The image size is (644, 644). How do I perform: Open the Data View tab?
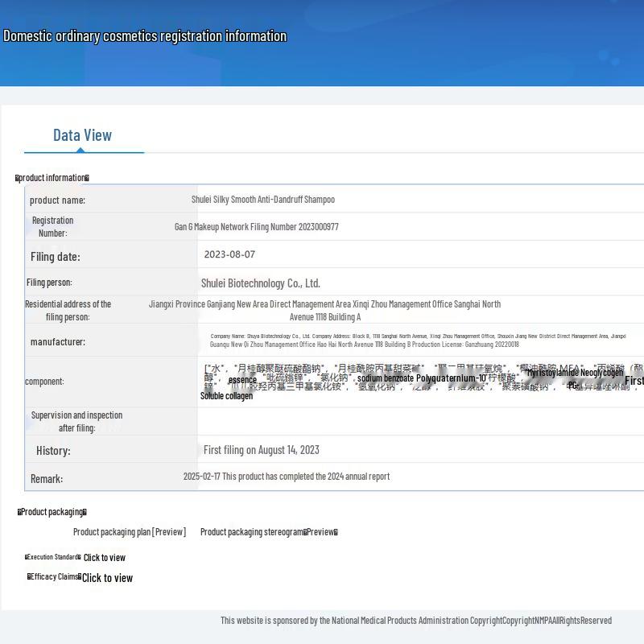point(82,135)
